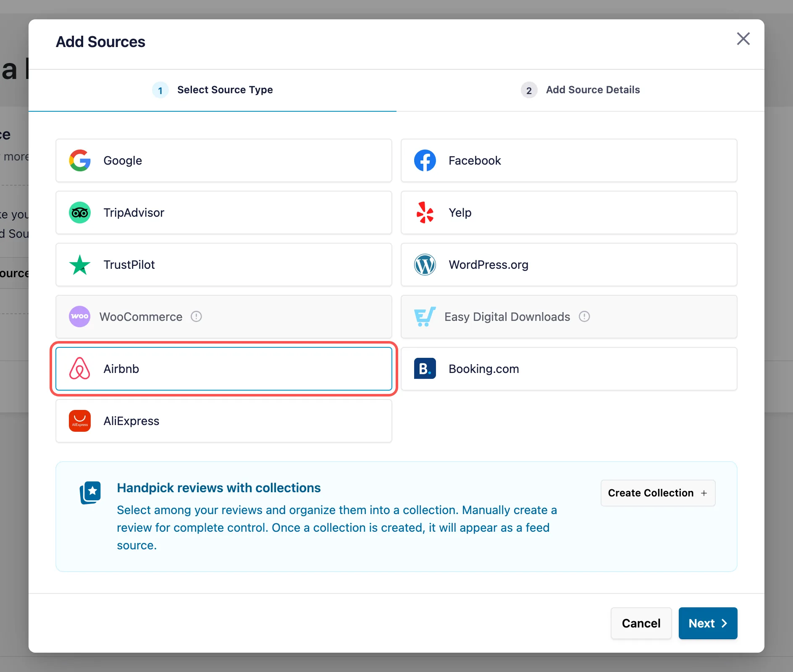This screenshot has width=793, height=672.
Task: Click the Easy Digital Downloads cart icon
Action: [x=425, y=317]
